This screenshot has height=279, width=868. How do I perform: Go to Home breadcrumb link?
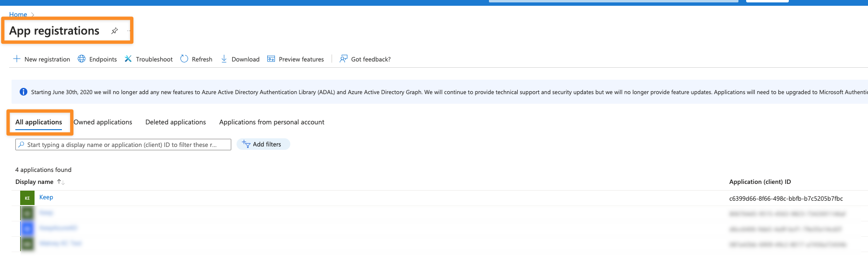click(x=18, y=14)
